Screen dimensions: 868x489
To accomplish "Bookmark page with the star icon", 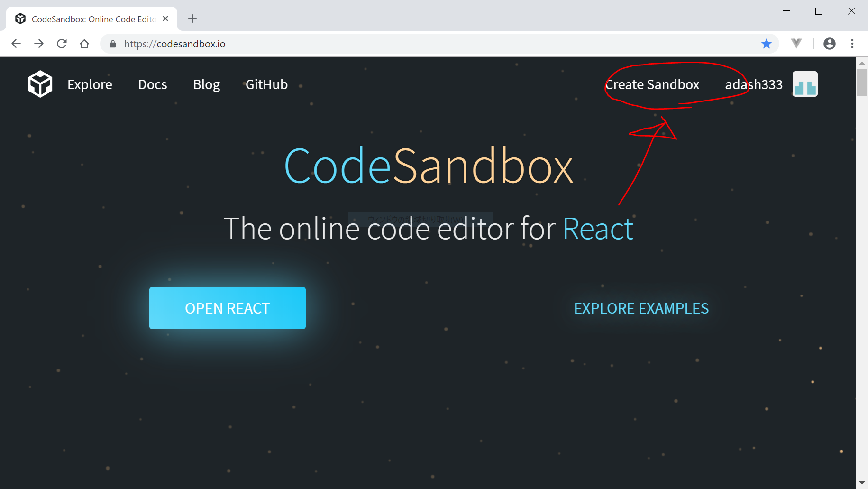I will pyautogui.click(x=766, y=44).
